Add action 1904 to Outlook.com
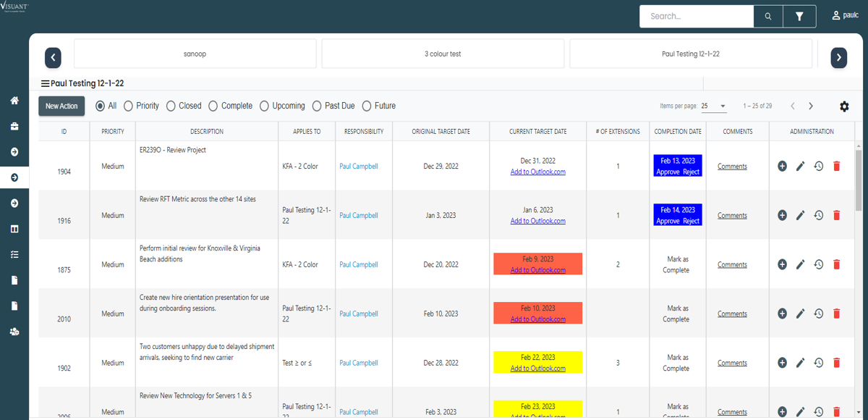 point(537,172)
